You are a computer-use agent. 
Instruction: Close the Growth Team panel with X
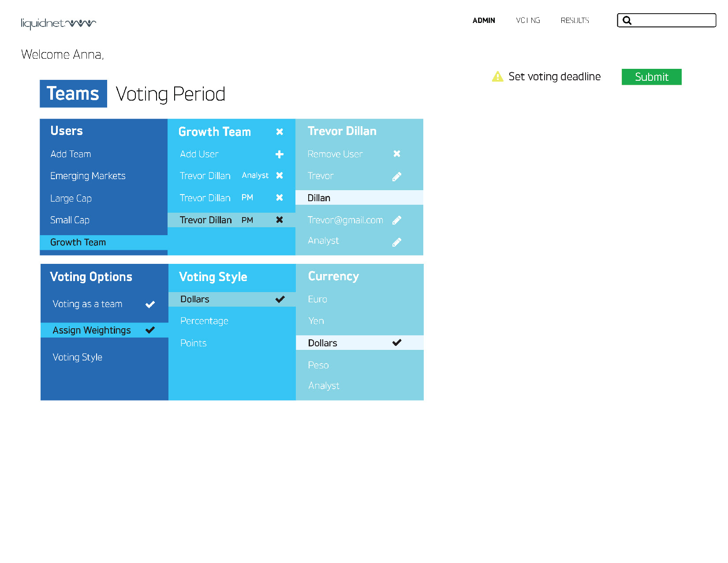280,131
